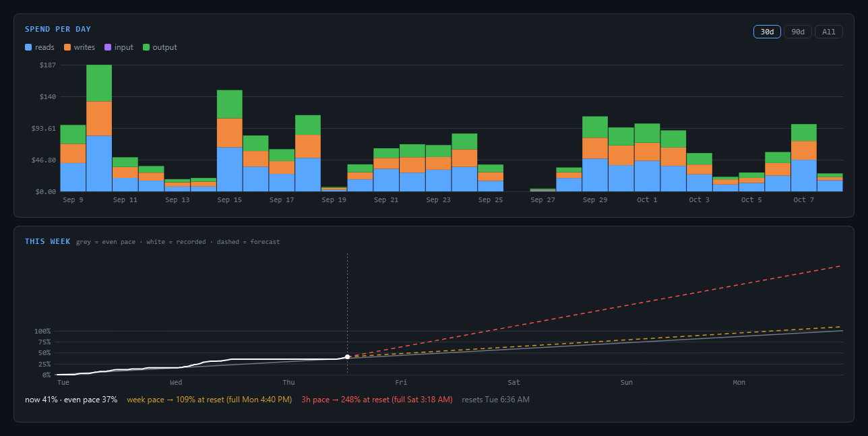
Task: Click the 'reads' legend label
Action: (44, 47)
